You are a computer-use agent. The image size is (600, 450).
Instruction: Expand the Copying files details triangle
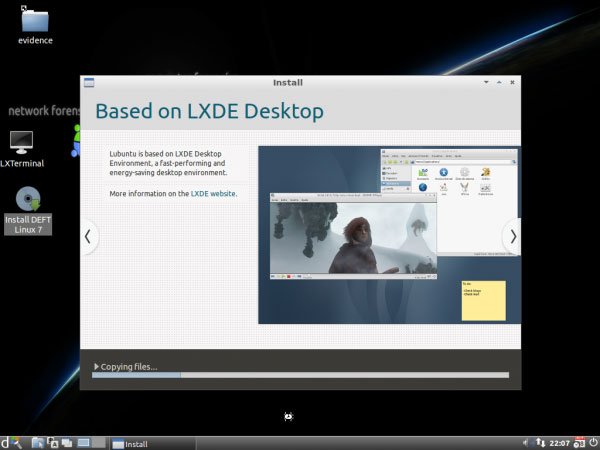coord(96,367)
